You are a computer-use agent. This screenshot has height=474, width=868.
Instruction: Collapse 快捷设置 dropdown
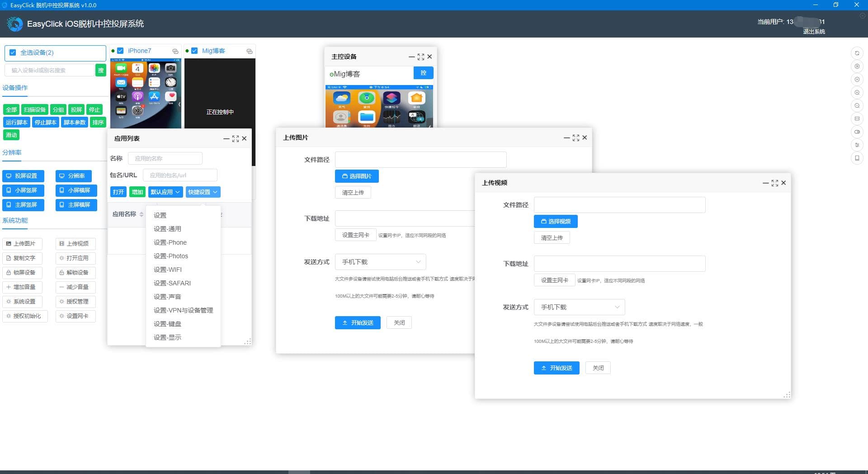click(203, 192)
